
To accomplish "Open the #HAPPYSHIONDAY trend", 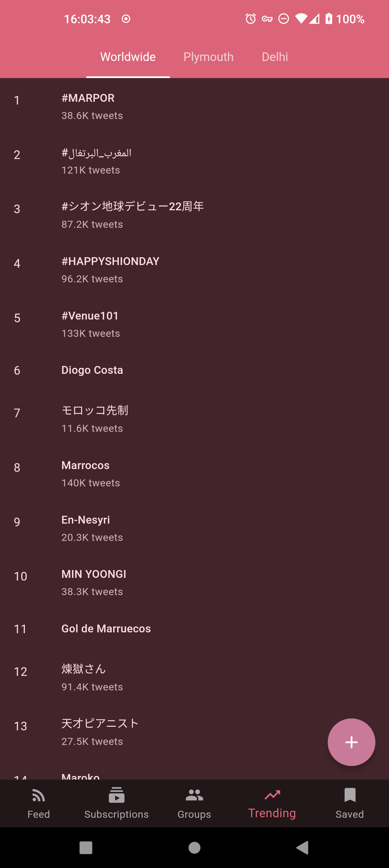I will (x=110, y=262).
